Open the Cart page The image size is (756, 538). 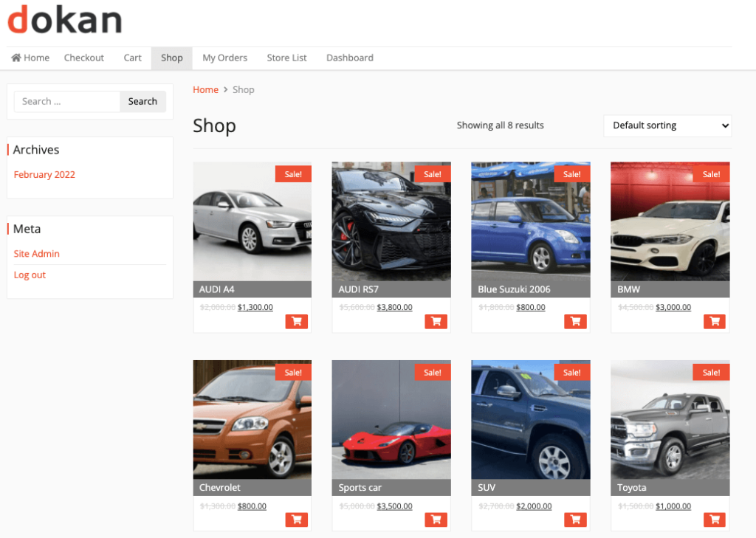tap(133, 58)
